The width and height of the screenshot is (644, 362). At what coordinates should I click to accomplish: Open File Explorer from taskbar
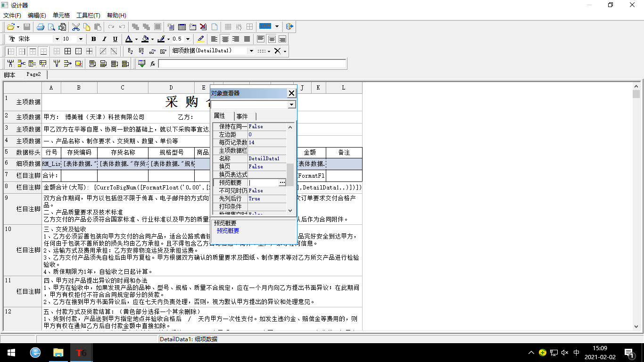tap(58, 352)
